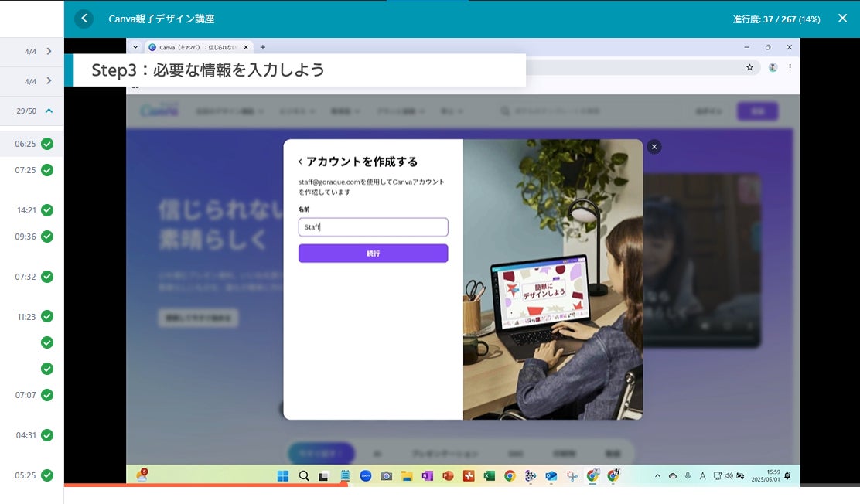Open the OneDrive cloud tray icon

[x=672, y=476]
